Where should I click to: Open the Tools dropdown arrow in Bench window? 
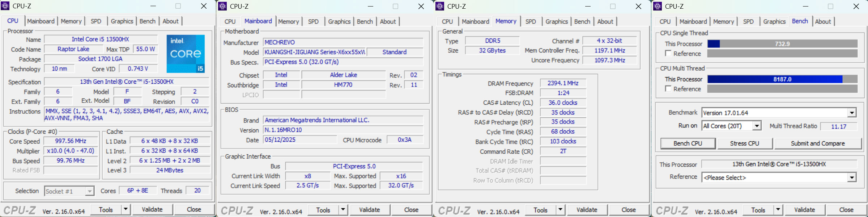778,210
